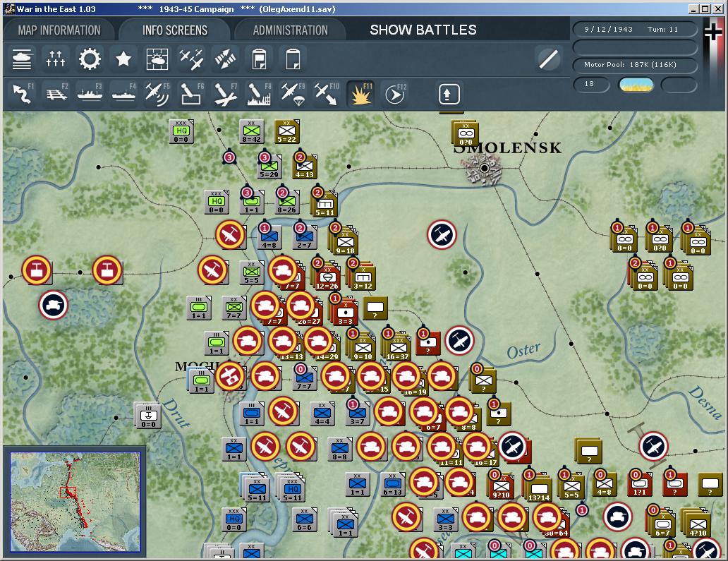The width and height of the screenshot is (728, 561).
Task: Select the blue unit labeled 4=4
Action: click(322, 414)
